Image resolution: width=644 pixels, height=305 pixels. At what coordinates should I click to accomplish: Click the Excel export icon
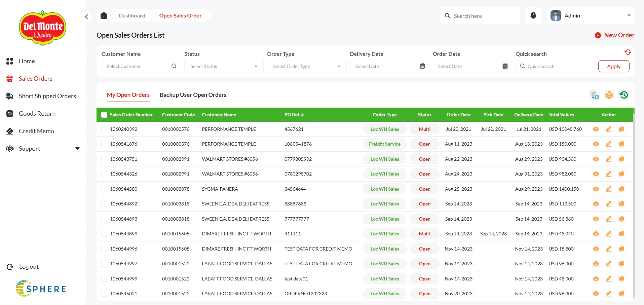coord(595,95)
